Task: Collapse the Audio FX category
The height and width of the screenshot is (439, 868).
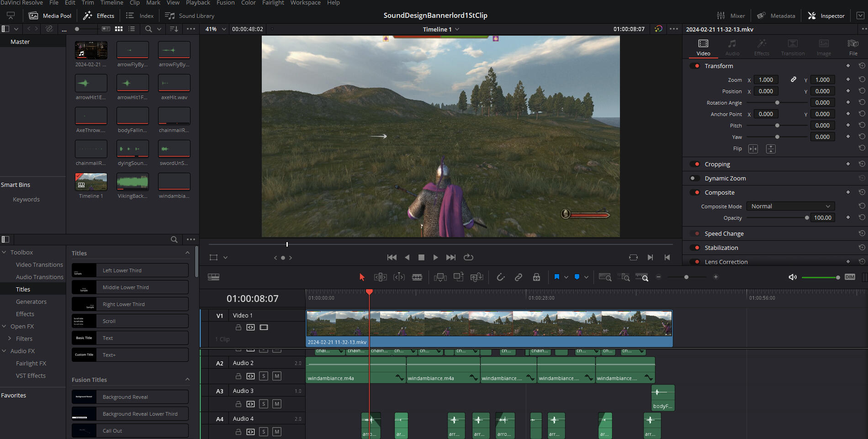Action: coord(4,351)
